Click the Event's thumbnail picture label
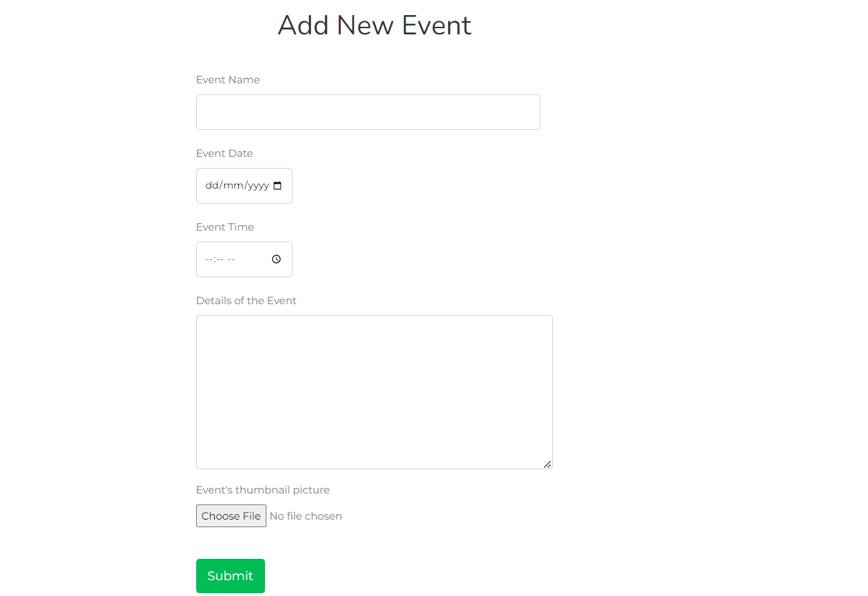 (x=262, y=489)
